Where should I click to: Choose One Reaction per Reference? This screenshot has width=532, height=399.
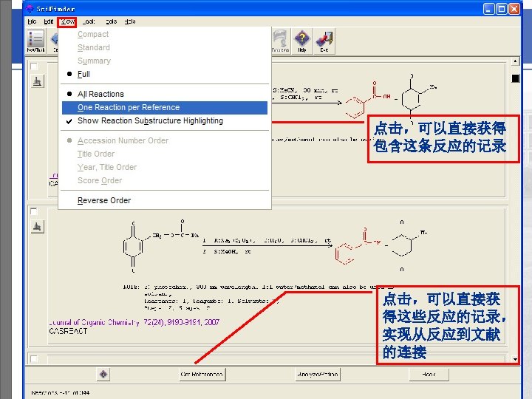tap(165, 108)
